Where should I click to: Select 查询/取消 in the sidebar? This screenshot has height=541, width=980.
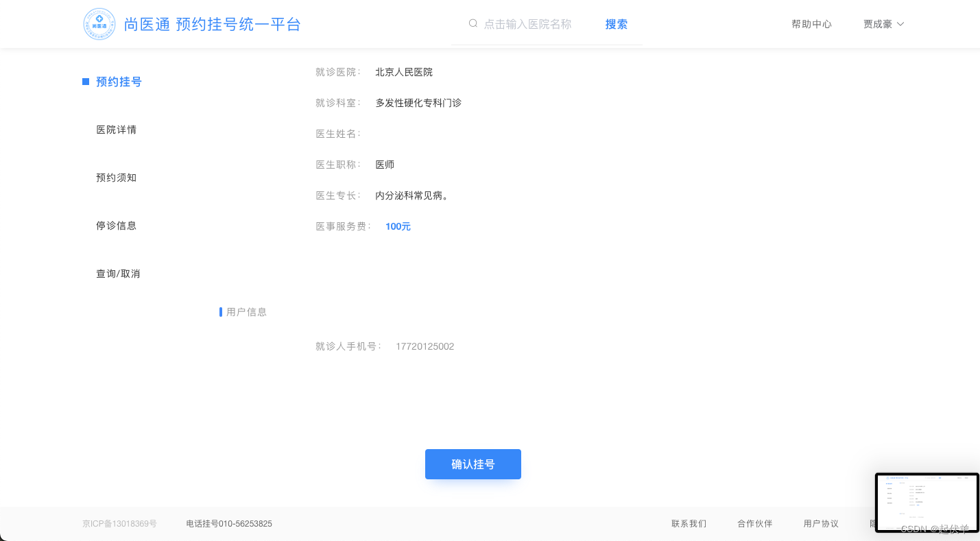tap(118, 274)
